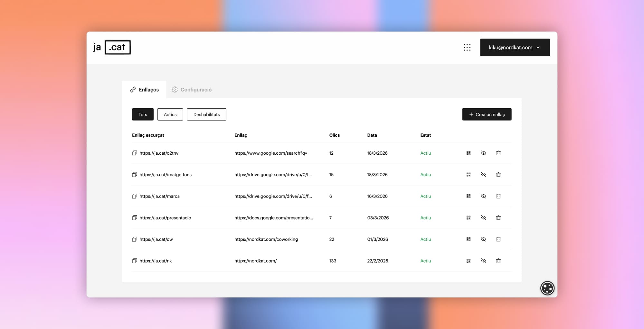Delete the ja.cat/cw link

(498, 239)
